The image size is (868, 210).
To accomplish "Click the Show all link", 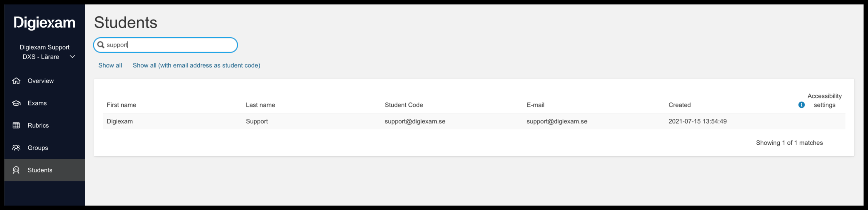I will [110, 65].
